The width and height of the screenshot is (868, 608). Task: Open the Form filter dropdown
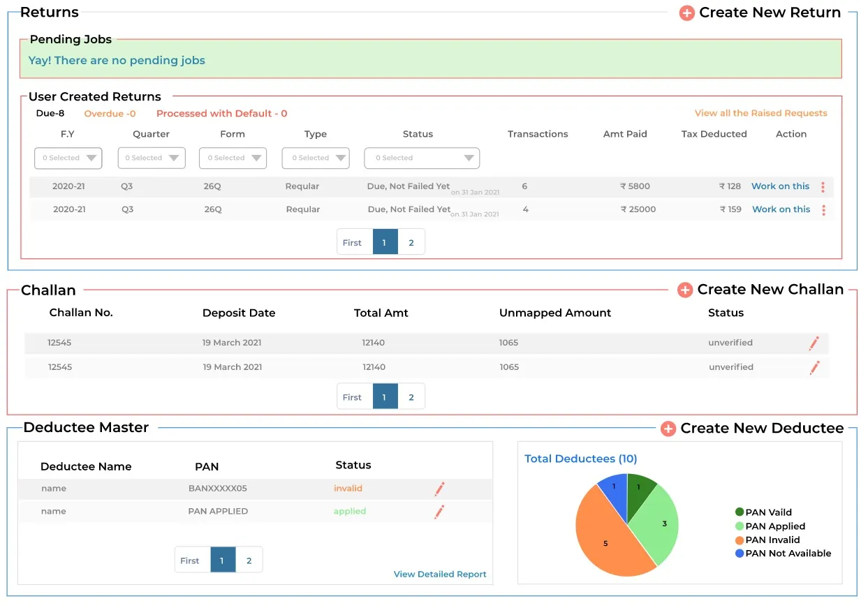pos(233,158)
